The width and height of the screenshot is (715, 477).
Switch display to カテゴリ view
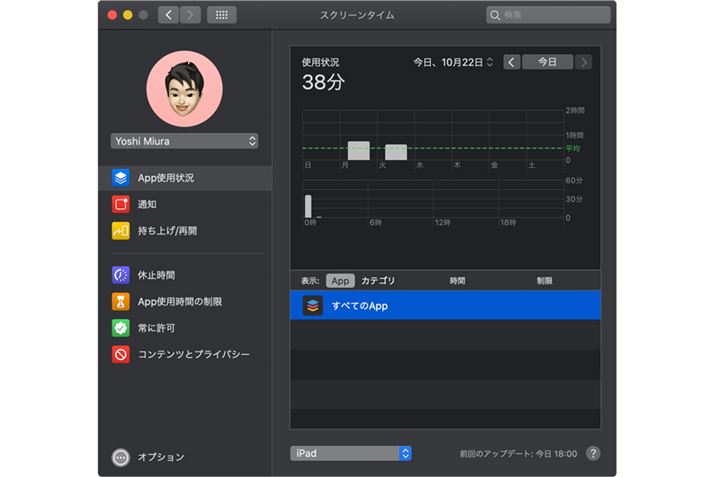pyautogui.click(x=378, y=281)
